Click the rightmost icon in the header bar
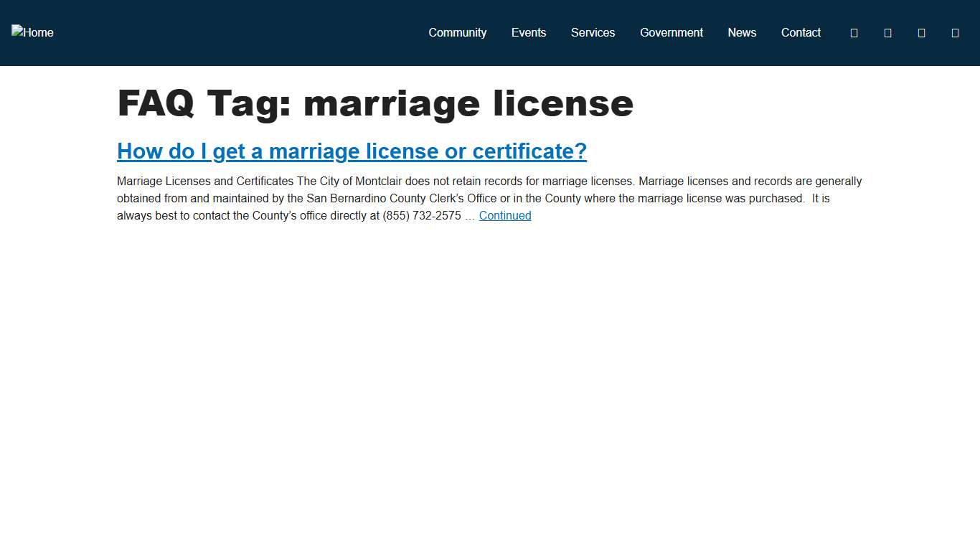This screenshot has height=551, width=980. point(955,32)
